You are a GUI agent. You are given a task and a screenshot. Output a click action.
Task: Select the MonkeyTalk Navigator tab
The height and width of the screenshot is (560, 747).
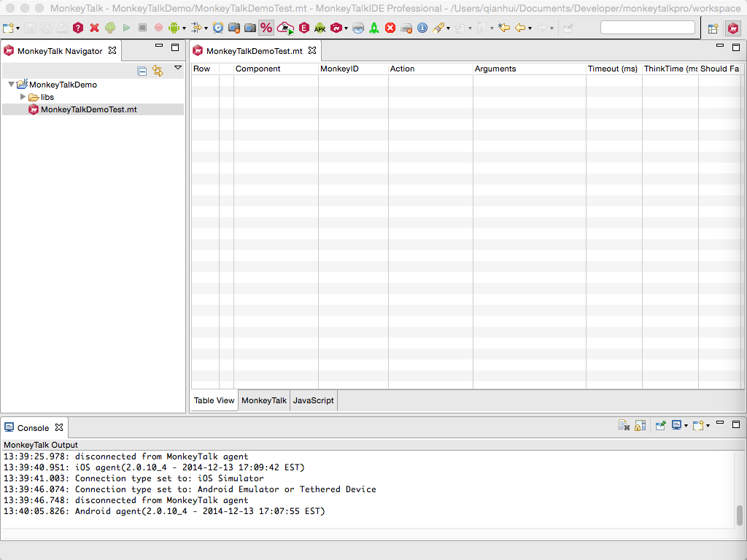tap(60, 51)
